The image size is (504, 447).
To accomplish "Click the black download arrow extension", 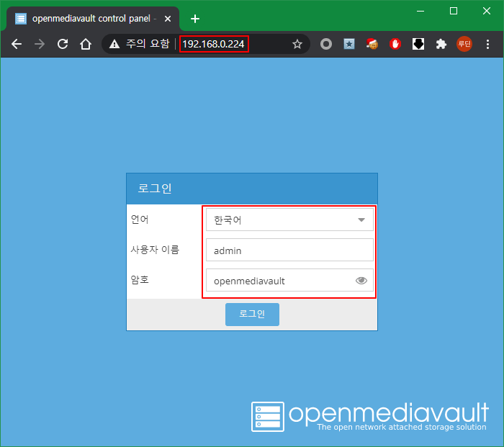I will tap(418, 44).
